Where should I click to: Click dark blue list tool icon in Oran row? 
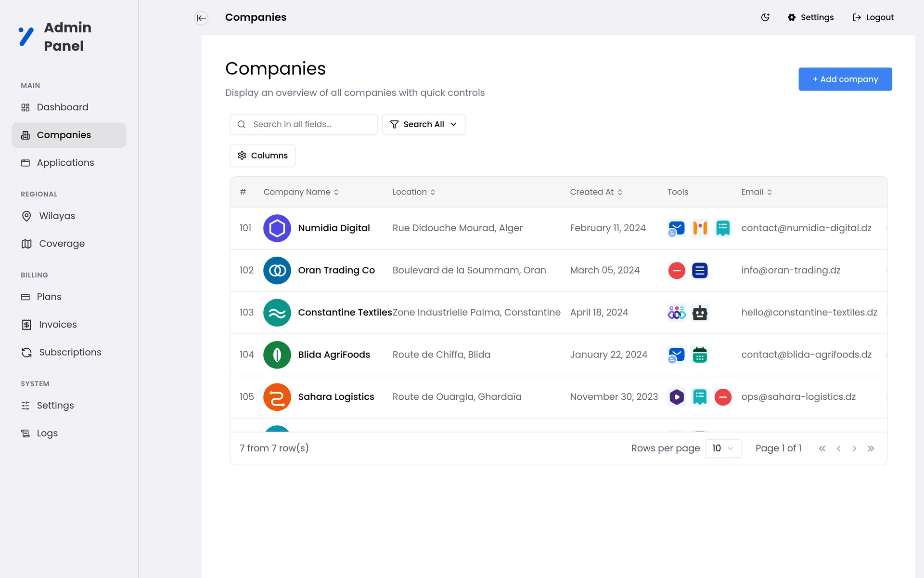tap(700, 270)
